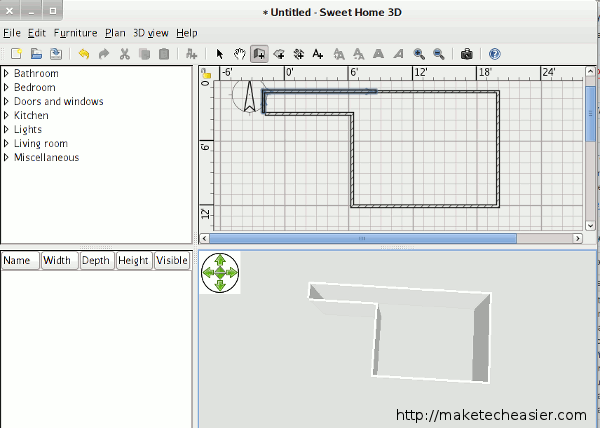The width and height of the screenshot is (600, 428).
Task: Expand the Kitchen category
Action: pyautogui.click(x=6, y=115)
